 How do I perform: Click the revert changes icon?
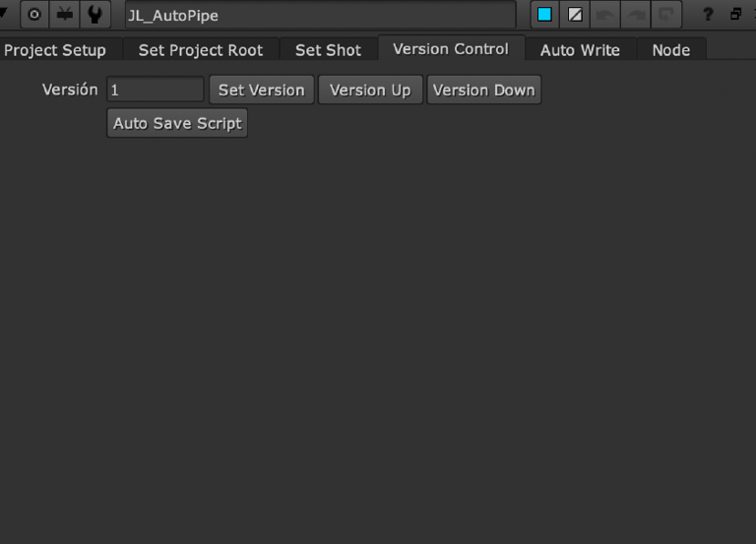click(666, 15)
